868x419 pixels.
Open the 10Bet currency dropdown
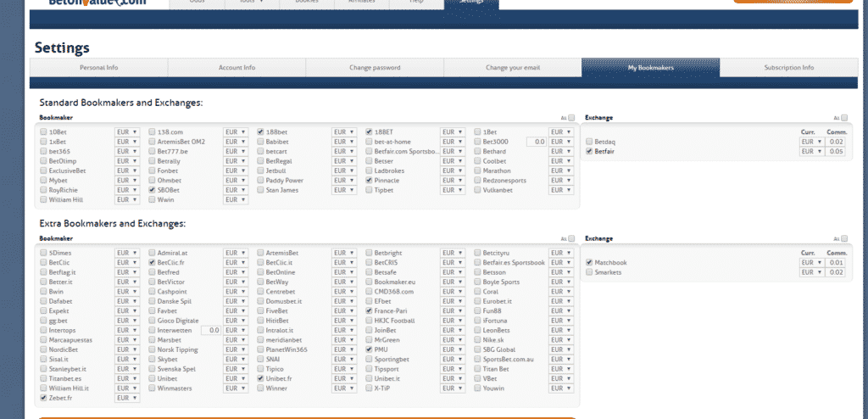pyautogui.click(x=127, y=132)
